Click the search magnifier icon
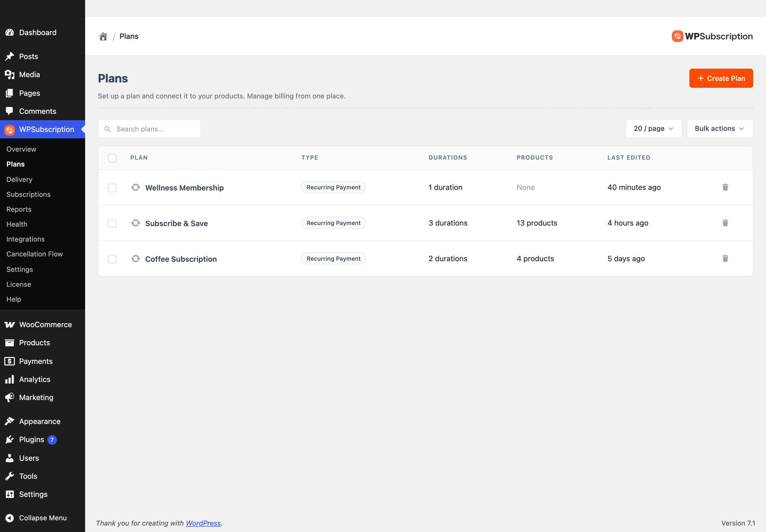The image size is (766, 532). [107, 129]
